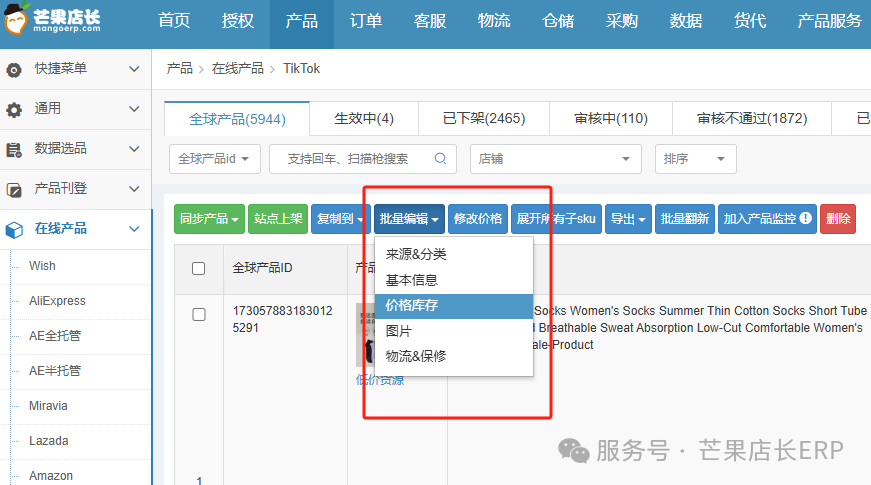This screenshot has width=871, height=485.
Task: Select 基本信息 from menu
Action: pyautogui.click(x=454, y=280)
